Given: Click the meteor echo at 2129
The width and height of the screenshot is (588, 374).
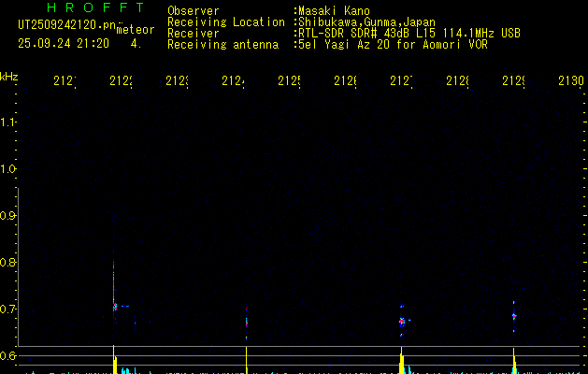Looking at the screenshot, I should [514, 317].
